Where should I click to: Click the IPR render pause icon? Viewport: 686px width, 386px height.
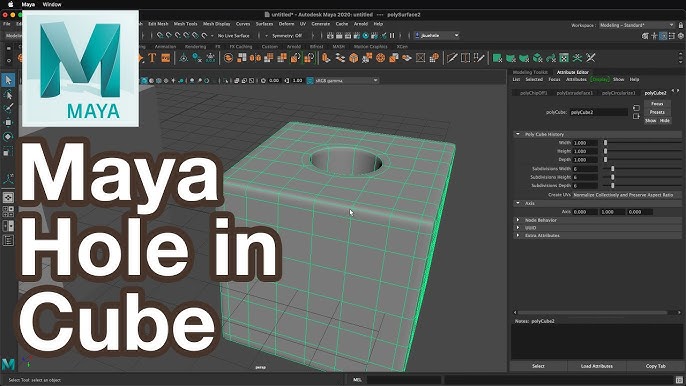(392, 35)
